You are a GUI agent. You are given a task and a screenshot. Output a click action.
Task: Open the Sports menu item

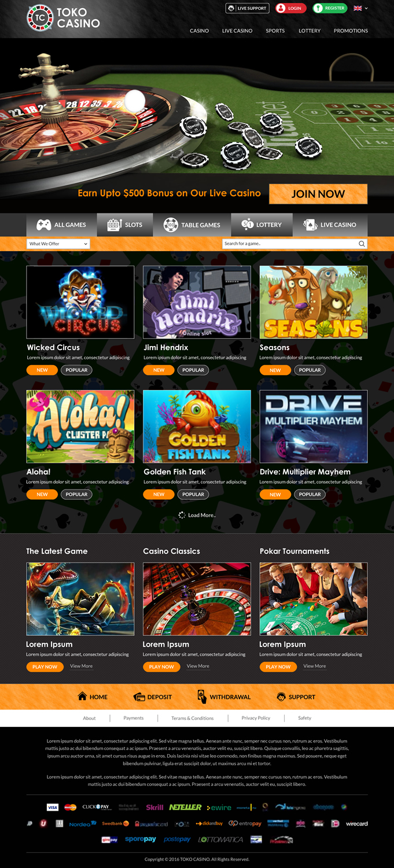275,31
